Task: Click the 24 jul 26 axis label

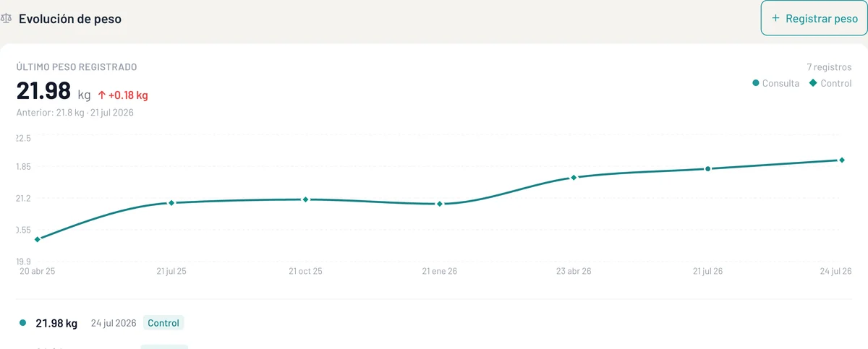Action: click(835, 272)
